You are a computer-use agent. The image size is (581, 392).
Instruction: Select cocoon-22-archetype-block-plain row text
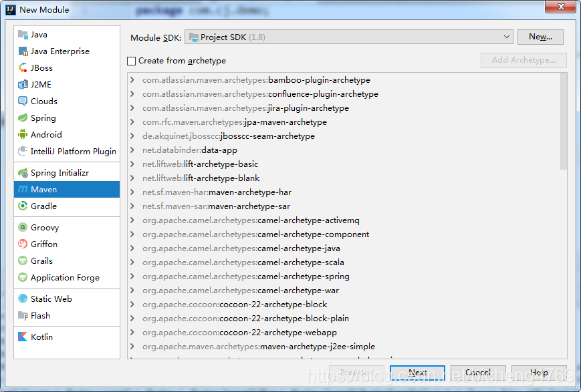click(x=245, y=319)
